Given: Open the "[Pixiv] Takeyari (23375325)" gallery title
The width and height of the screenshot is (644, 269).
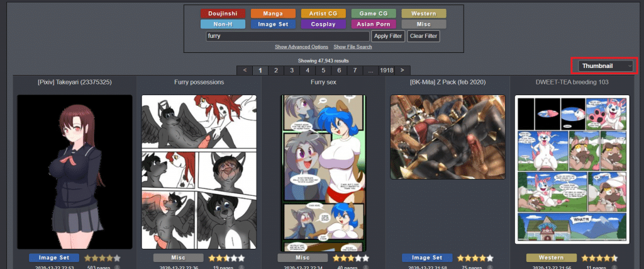Looking at the screenshot, I should tap(74, 83).
